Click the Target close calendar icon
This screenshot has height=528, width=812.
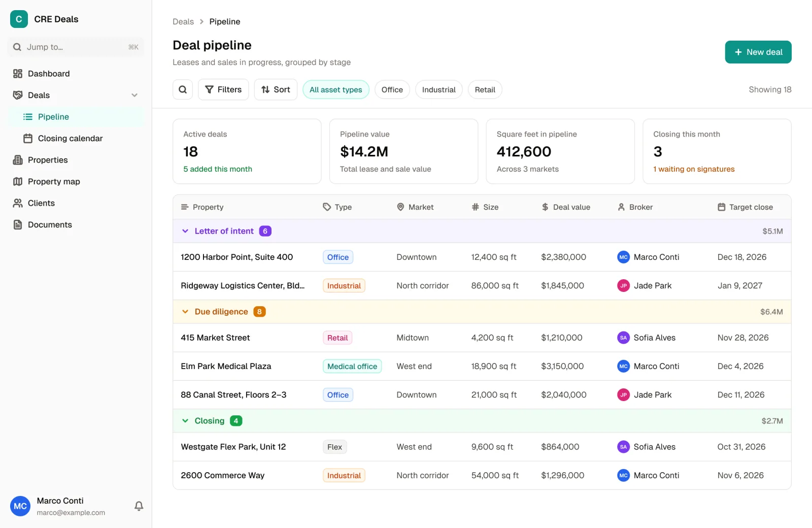(722, 207)
